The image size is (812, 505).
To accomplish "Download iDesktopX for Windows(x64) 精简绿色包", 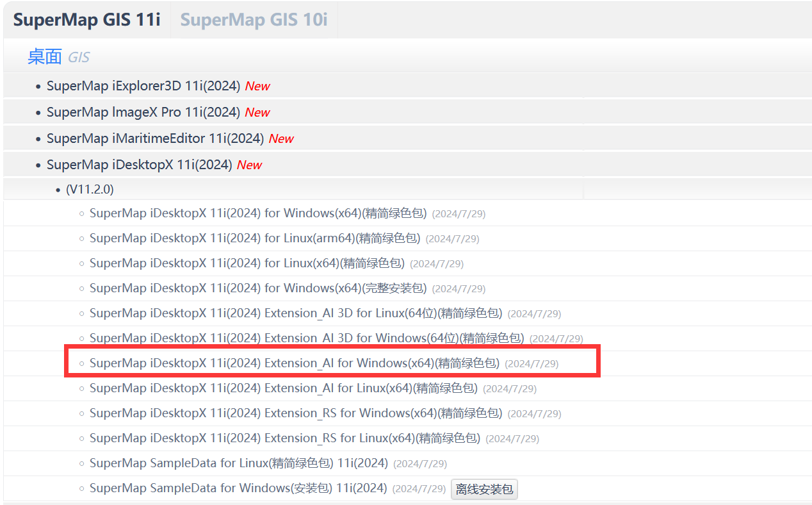I will [258, 213].
